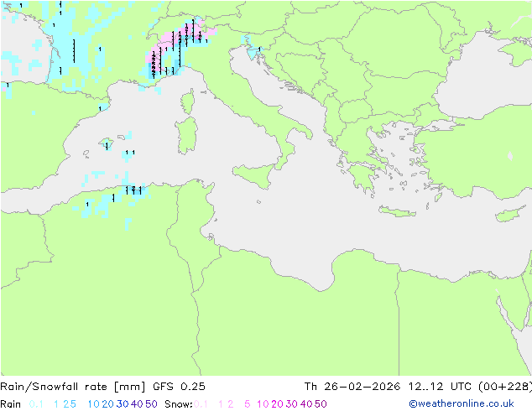Click the 'GFS 0.25' model label

point(179,387)
